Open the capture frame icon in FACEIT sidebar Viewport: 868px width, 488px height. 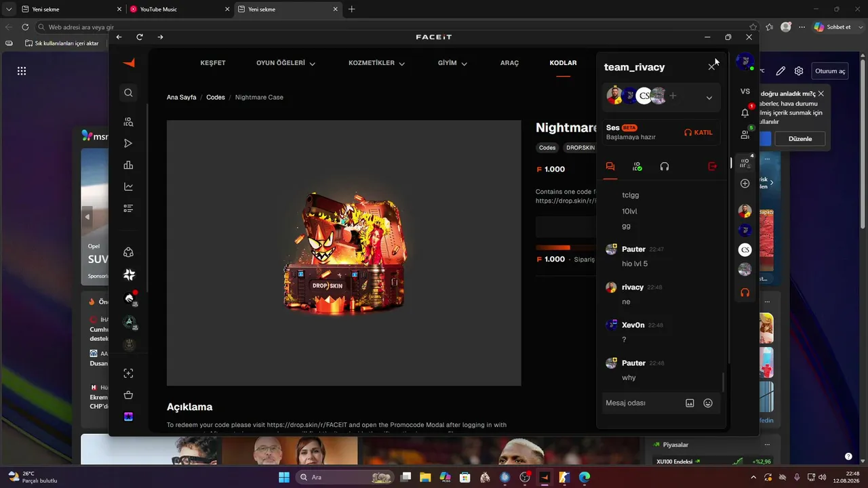point(129,373)
